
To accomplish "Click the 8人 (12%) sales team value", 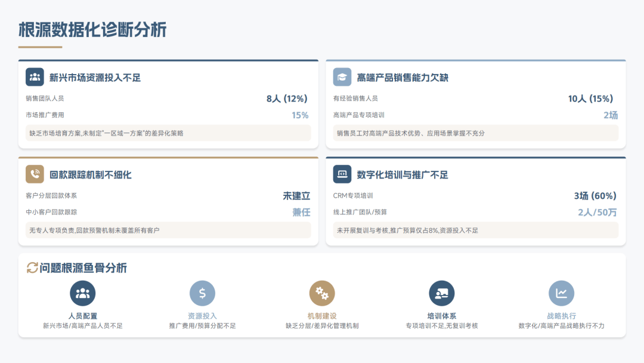I will pos(287,99).
